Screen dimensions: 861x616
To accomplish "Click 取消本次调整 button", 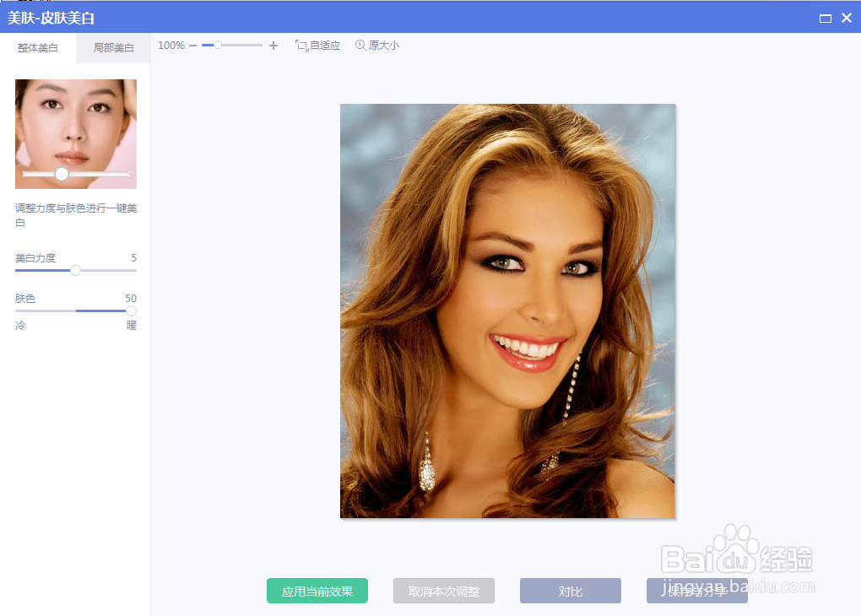I will 444,591.
